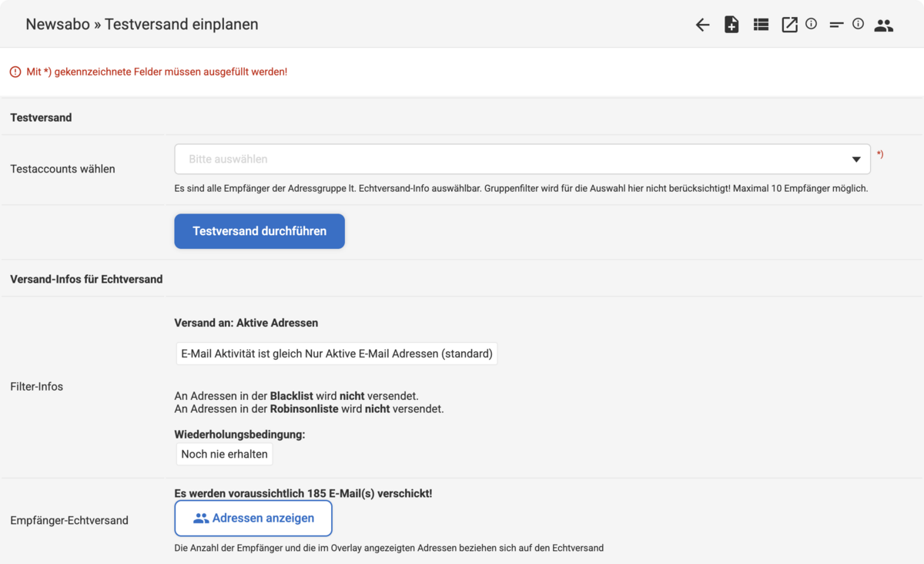Open the people group icon in header
924x564 pixels.
(x=884, y=25)
